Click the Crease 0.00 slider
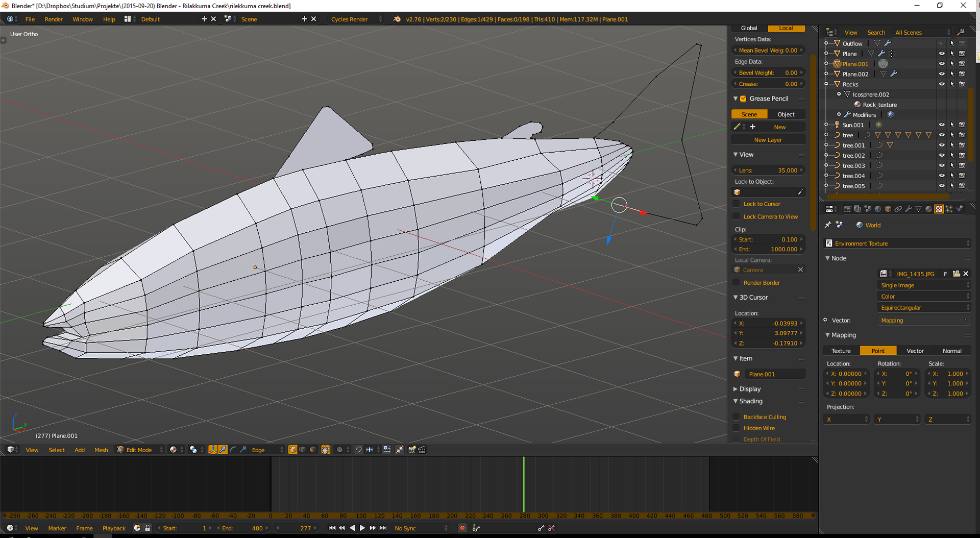 pyautogui.click(x=768, y=84)
